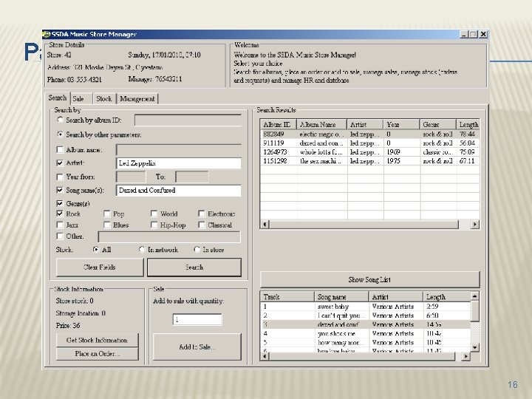This screenshot has width=532, height=399.
Task: Choose the In network stock option
Action: click(143, 250)
